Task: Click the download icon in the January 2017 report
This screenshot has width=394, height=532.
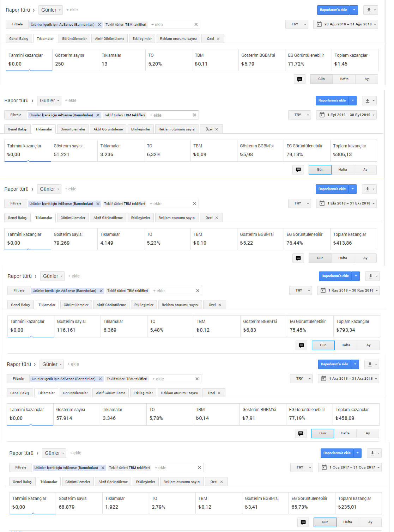Action: coord(374,453)
